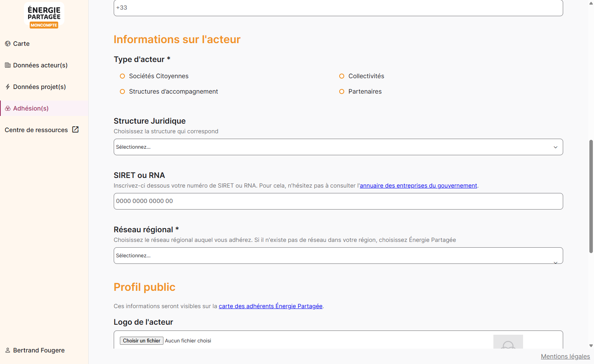Open the Structure Juridique dropdown
The width and height of the screenshot is (594, 364).
338,147
